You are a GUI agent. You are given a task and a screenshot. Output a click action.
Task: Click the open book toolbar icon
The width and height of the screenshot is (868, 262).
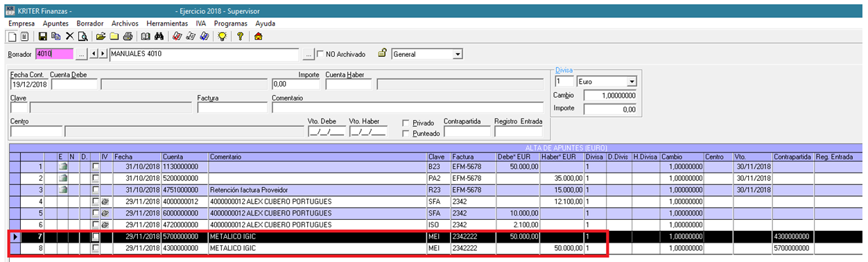146,36
